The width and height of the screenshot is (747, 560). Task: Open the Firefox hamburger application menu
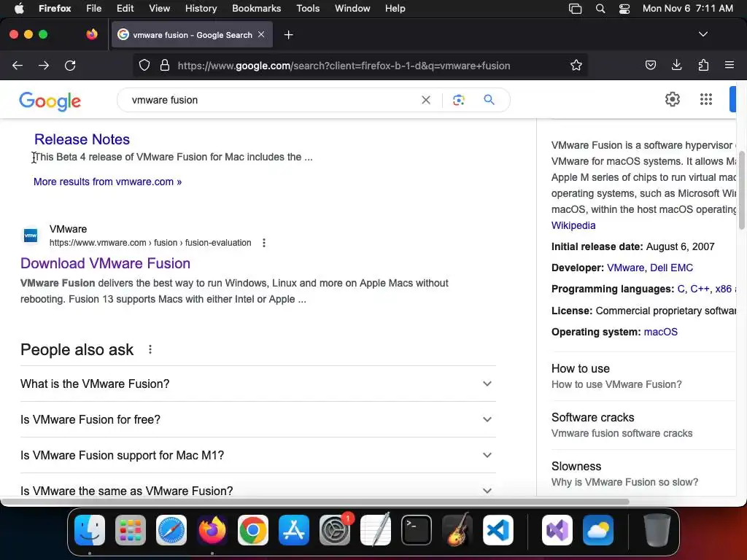tap(729, 65)
